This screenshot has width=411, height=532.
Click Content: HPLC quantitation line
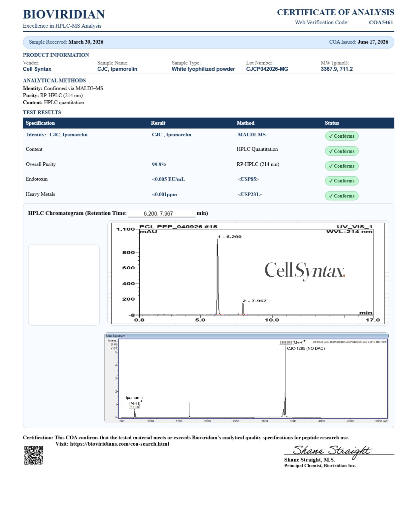(54, 102)
